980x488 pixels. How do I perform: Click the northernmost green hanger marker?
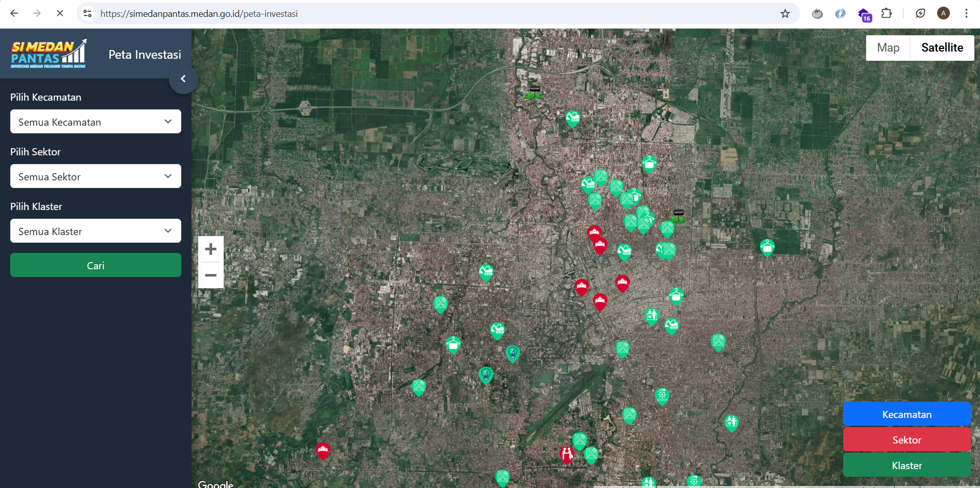[x=649, y=164]
